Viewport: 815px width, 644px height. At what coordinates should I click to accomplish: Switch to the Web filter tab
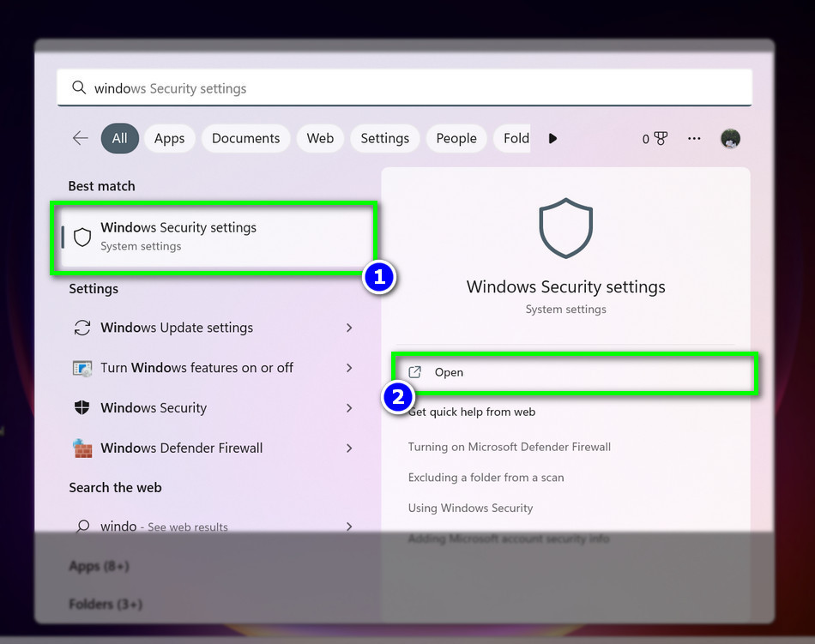pyautogui.click(x=320, y=138)
